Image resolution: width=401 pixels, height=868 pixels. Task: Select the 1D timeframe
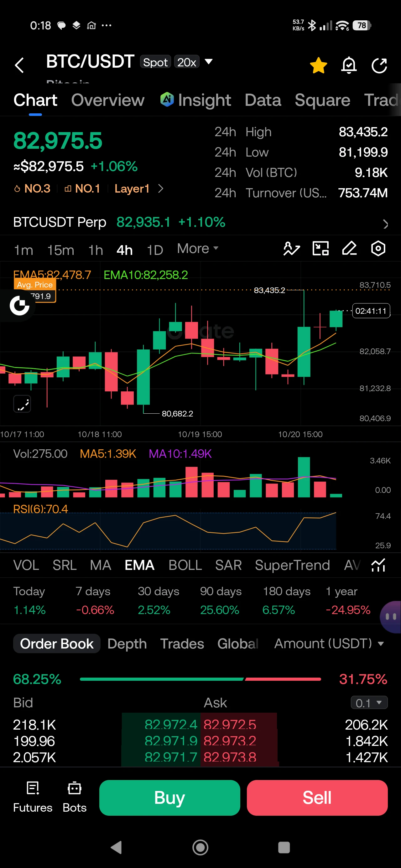point(155,250)
